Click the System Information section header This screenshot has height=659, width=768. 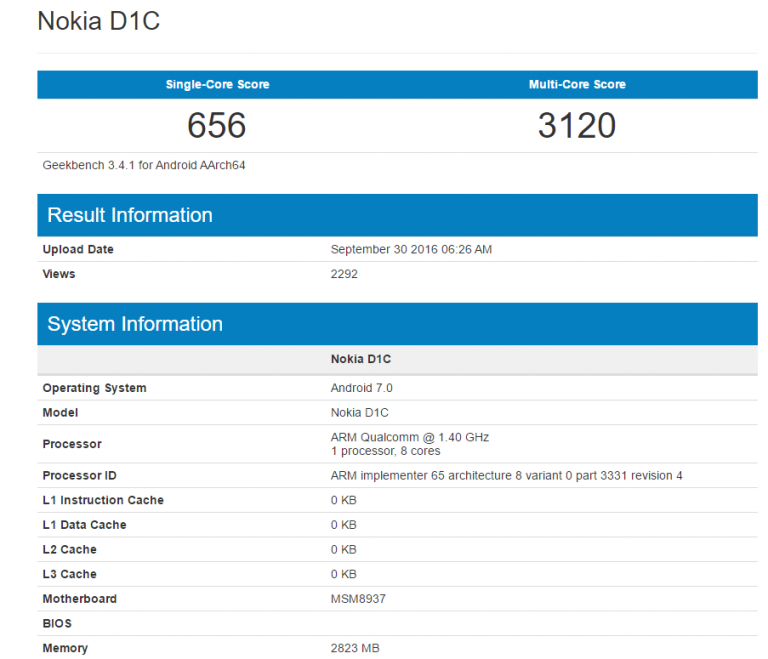[x=135, y=324]
